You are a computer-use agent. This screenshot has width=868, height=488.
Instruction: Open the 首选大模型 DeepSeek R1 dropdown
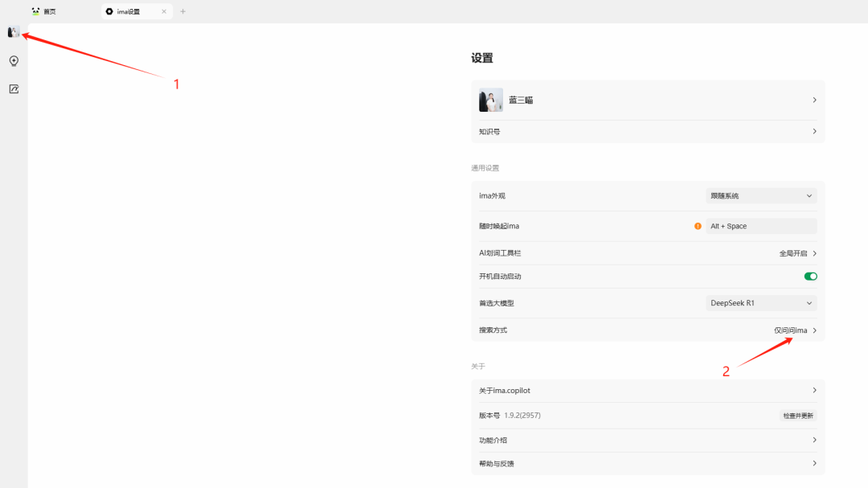click(x=761, y=303)
